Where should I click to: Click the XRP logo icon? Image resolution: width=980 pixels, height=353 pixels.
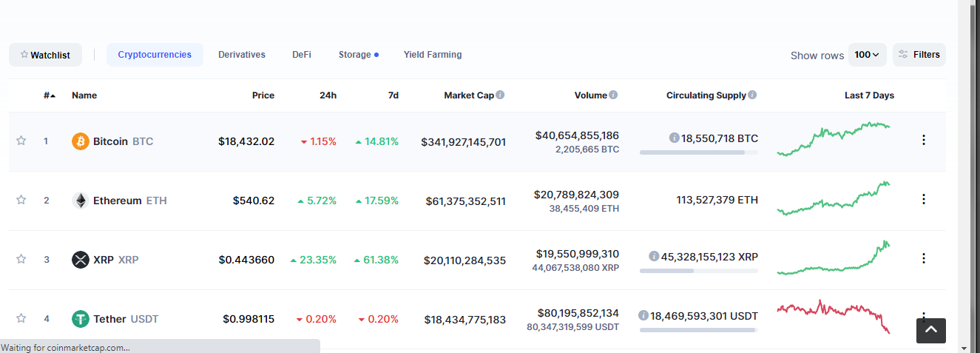[x=81, y=260]
